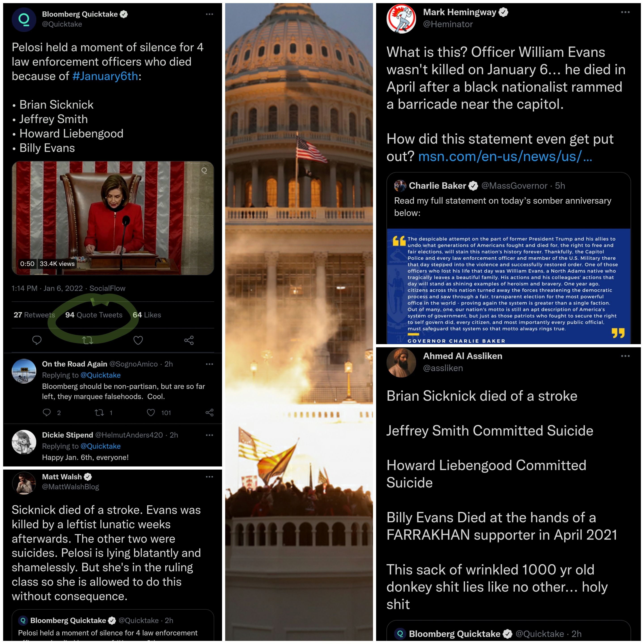Open more options on Ahmed Al Assliken tweet

(x=625, y=356)
